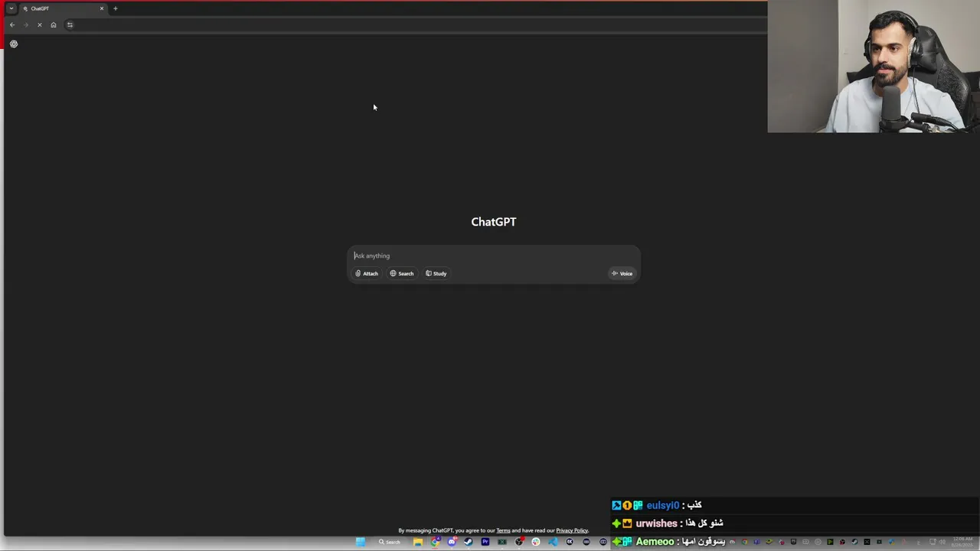980x551 pixels.
Task: Open Discord from the taskbar
Action: tap(452, 542)
